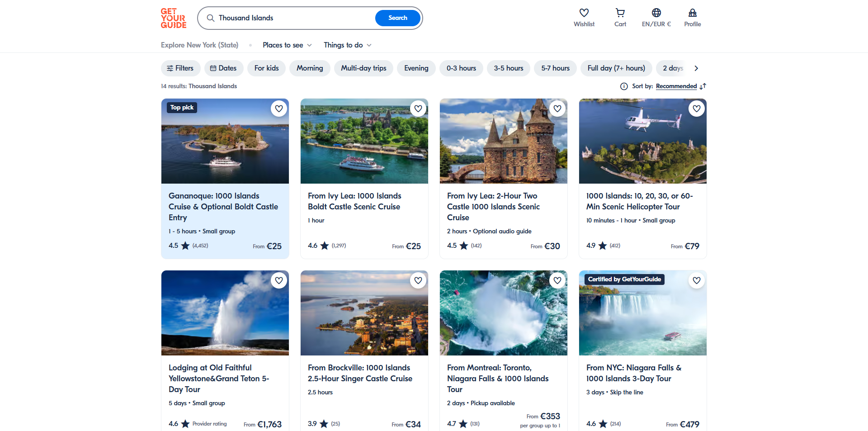Select the Multi-day trips filter

pos(363,68)
